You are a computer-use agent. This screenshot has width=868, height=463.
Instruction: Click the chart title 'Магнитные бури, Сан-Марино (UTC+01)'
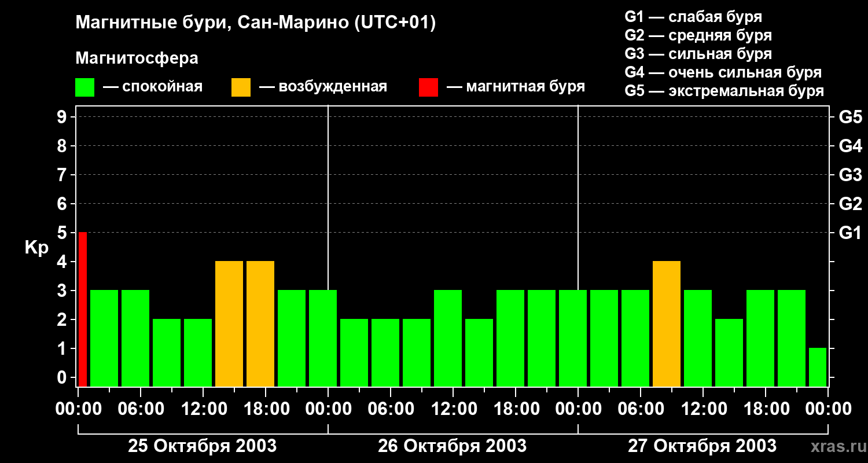[x=255, y=23]
